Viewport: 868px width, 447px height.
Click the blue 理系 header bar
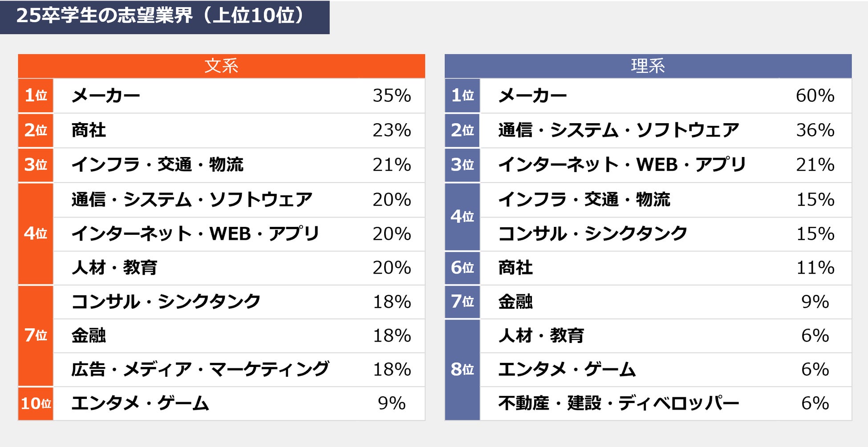pos(648,66)
